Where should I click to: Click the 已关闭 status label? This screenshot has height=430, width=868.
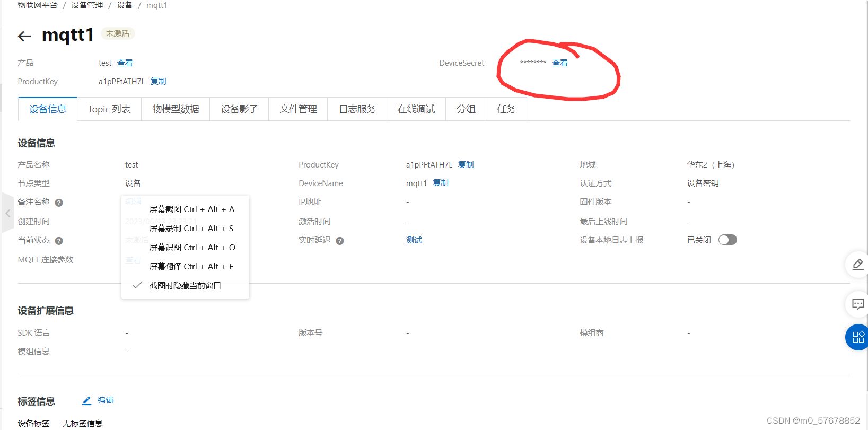(x=699, y=240)
